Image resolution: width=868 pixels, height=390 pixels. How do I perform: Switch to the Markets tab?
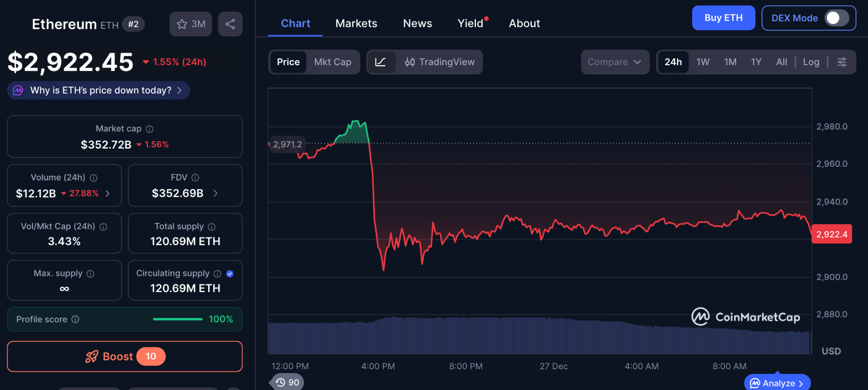click(356, 23)
